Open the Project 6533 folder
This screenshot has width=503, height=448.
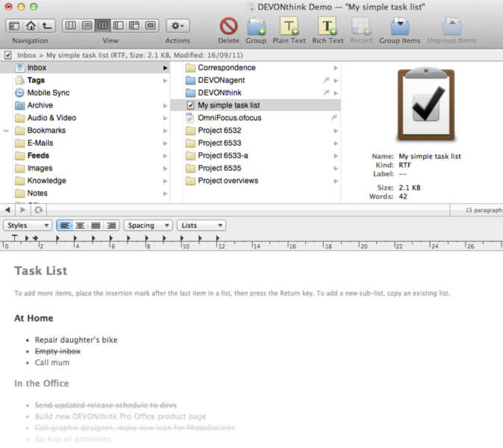pos(256,143)
